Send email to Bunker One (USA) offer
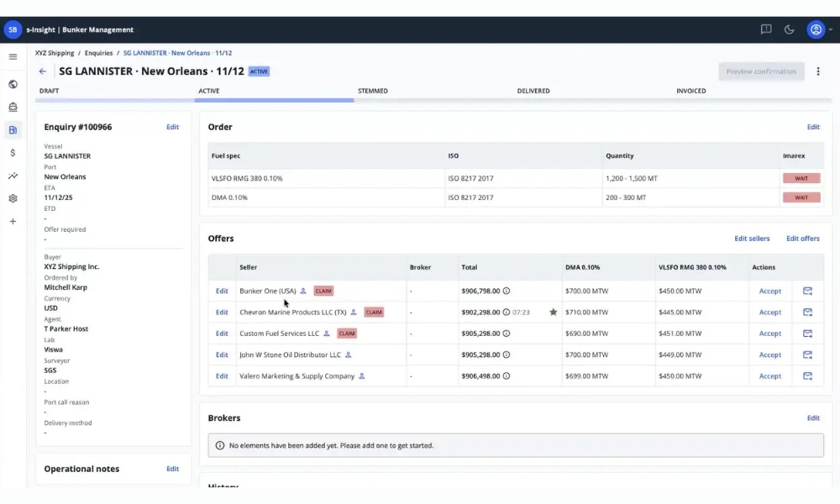Image resolution: width=840 pixels, height=504 pixels. 807,291
